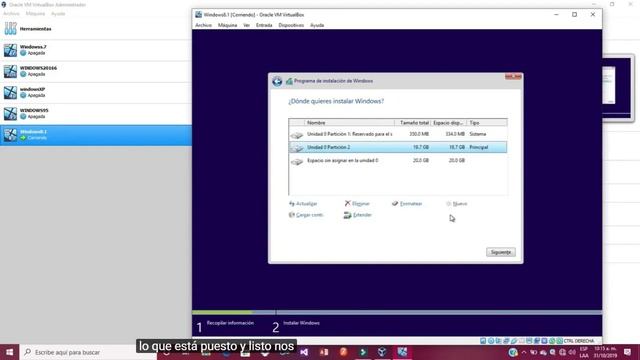
Task: Open Ayuda menu in VM window
Action: 317,25
